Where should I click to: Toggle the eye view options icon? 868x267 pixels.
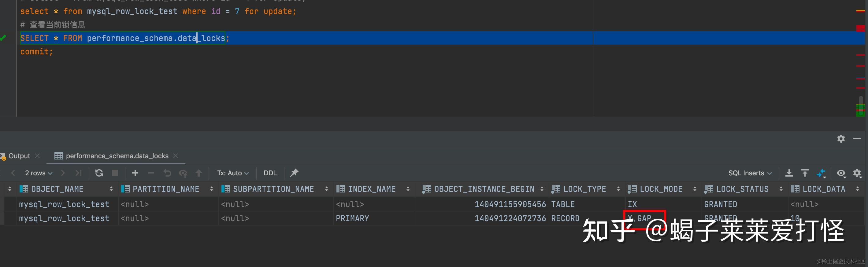point(841,173)
